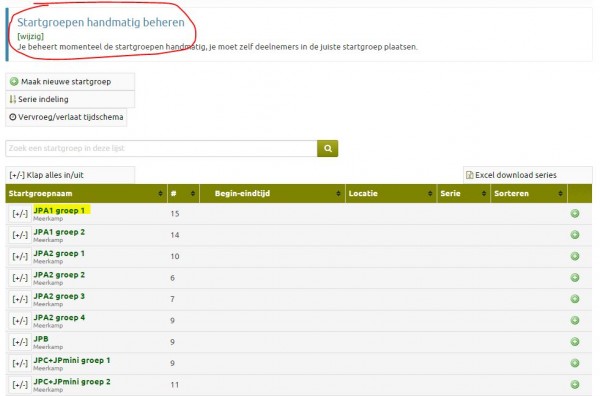Click the Startgroepen handmatig beheren heading
The height and width of the screenshot is (396, 600).
click(x=101, y=22)
